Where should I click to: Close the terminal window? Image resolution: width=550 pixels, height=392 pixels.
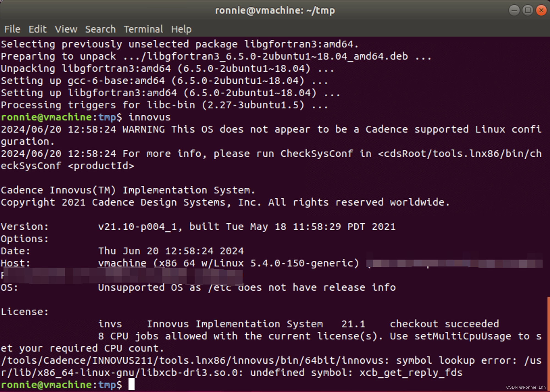pos(541,10)
